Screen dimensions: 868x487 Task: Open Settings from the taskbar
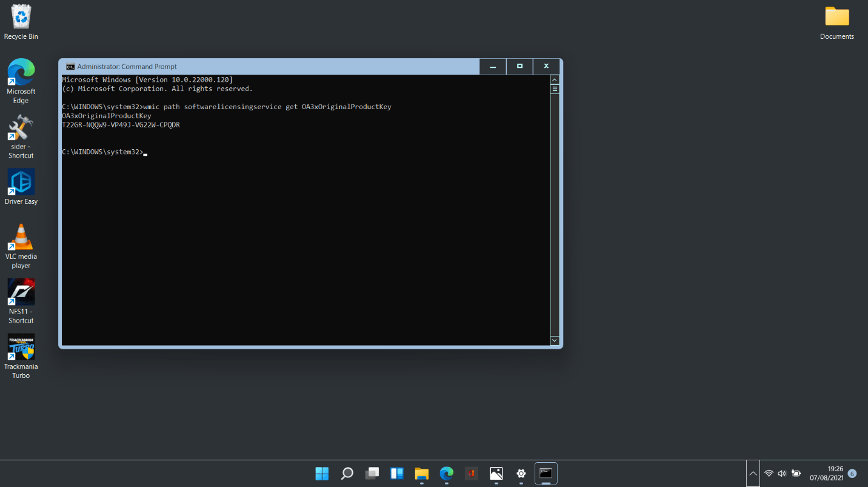click(521, 474)
